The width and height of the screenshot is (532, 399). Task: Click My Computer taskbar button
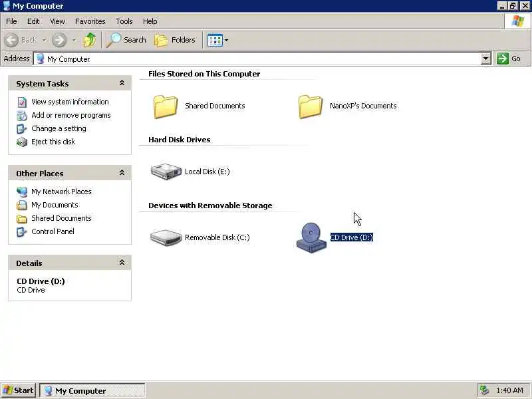coord(92,391)
